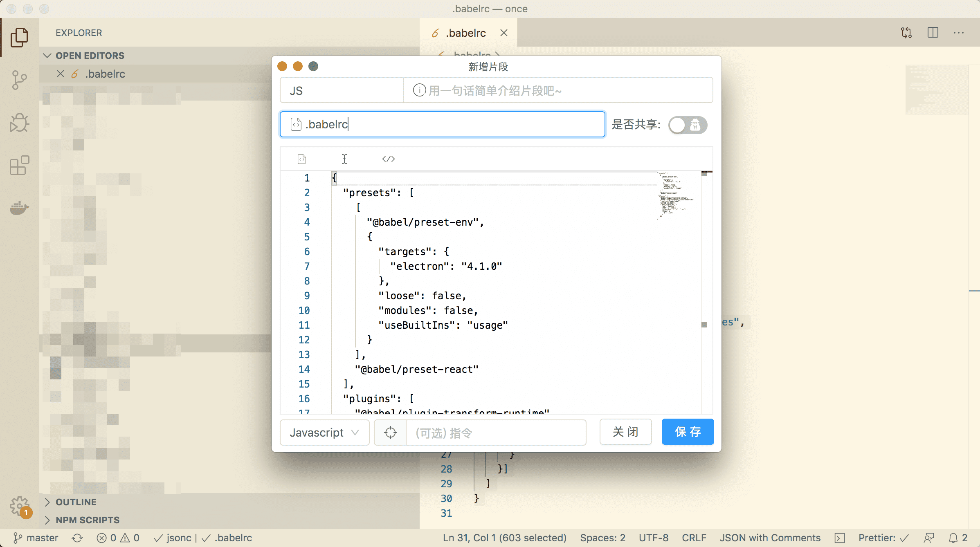Open the Javascript language dropdown
This screenshot has height=547, width=980.
click(325, 432)
